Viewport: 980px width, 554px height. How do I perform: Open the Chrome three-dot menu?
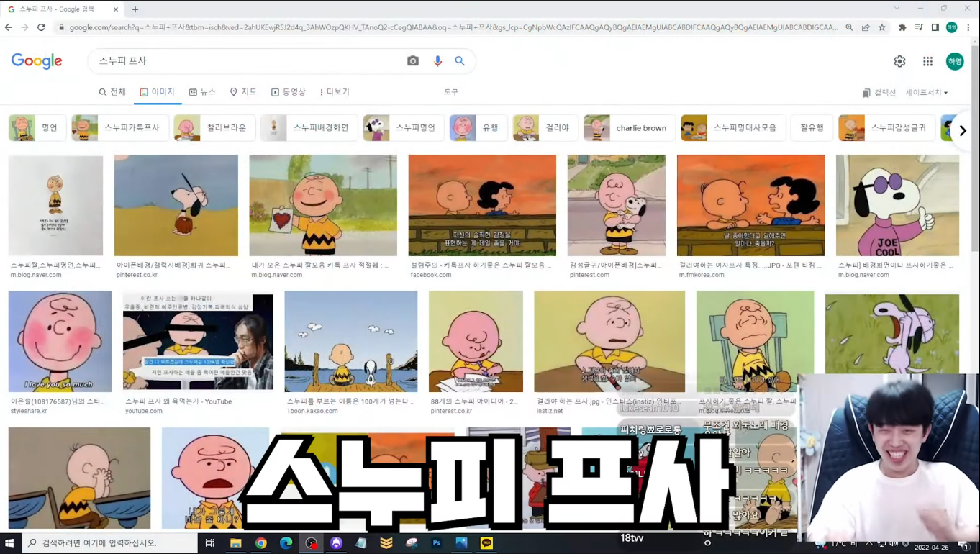(968, 27)
